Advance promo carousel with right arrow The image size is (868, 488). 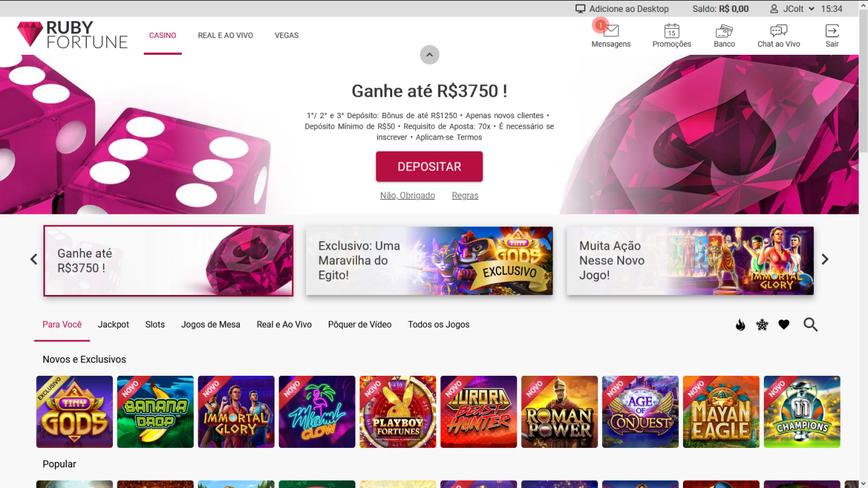click(825, 259)
